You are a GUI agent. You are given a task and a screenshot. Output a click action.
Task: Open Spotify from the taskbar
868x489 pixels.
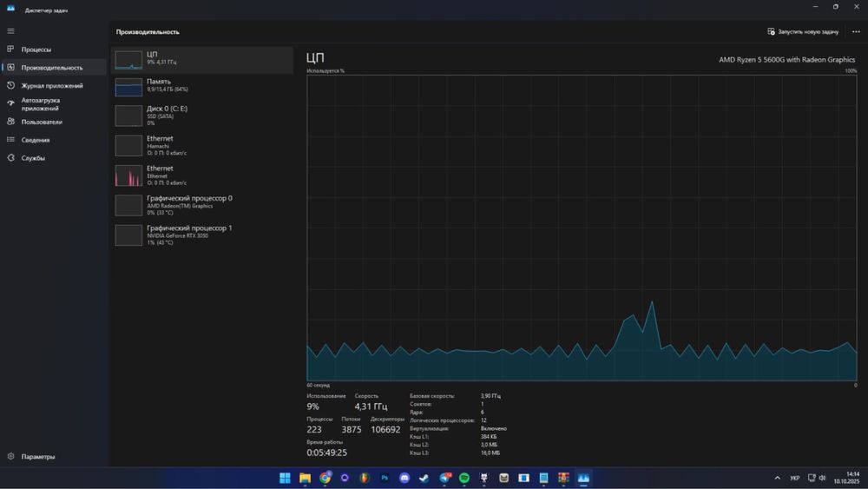point(464,478)
